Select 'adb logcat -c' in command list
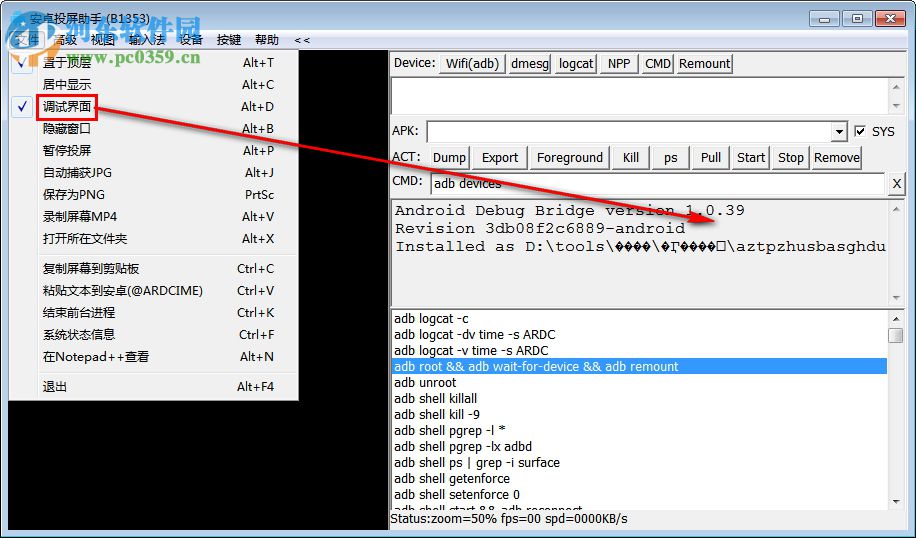Screen dimensions: 916x538 [x=639, y=319]
